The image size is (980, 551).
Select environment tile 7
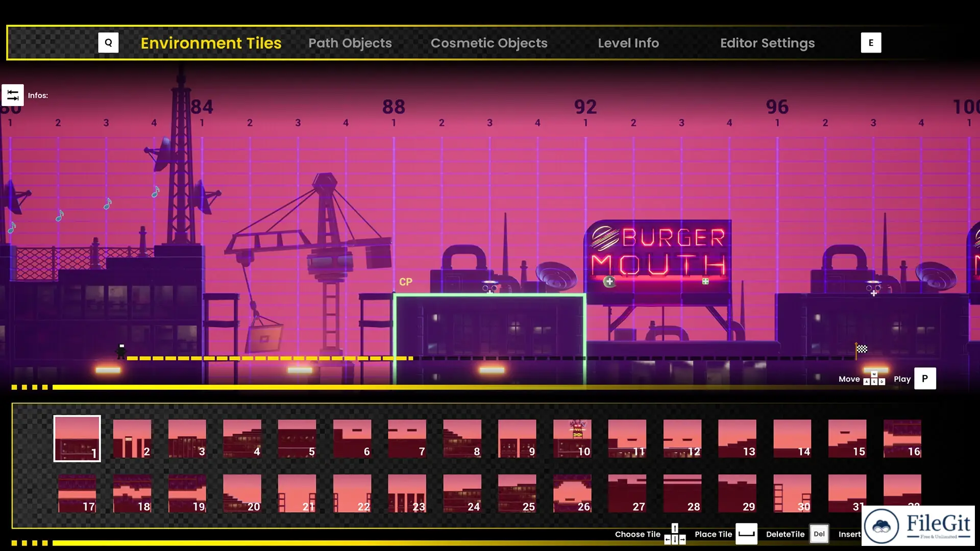pos(407,438)
